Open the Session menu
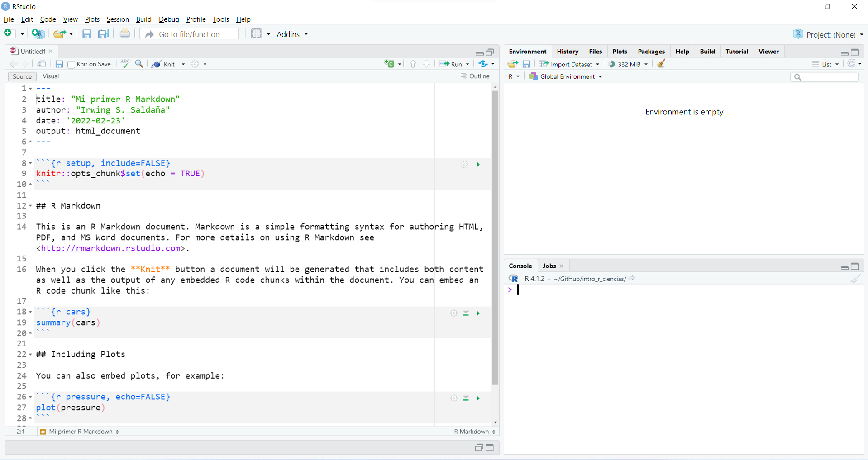The image size is (868, 460). [x=118, y=19]
